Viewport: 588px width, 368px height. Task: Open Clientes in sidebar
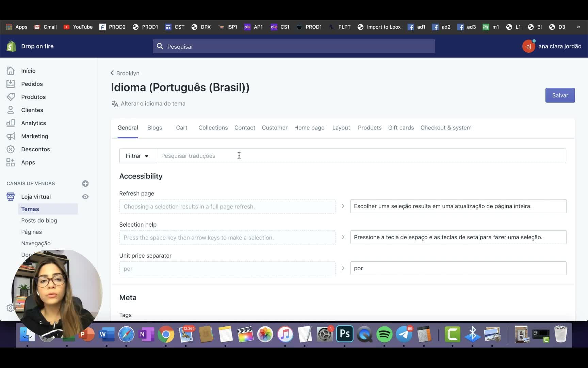(x=32, y=110)
